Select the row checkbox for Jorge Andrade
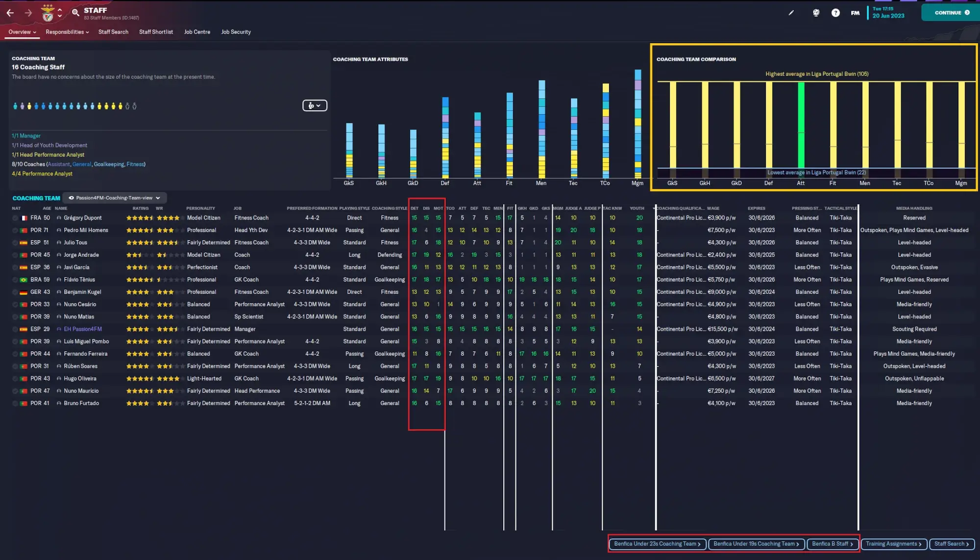The height and width of the screenshot is (560, 980). [15, 255]
